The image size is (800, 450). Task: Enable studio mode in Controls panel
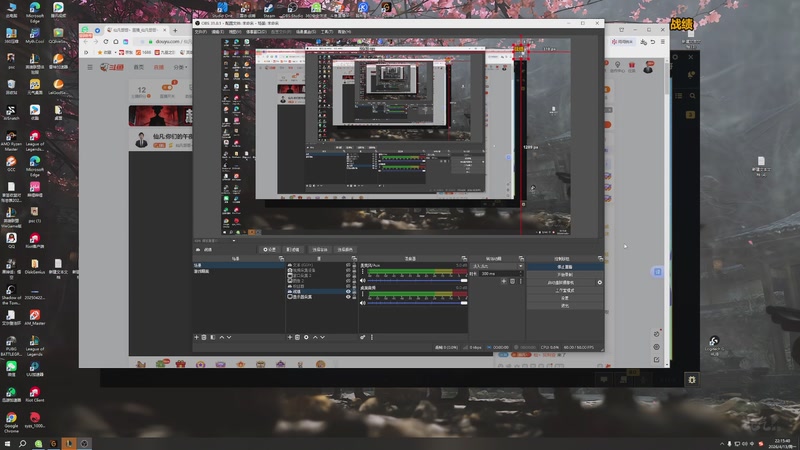click(x=565, y=291)
